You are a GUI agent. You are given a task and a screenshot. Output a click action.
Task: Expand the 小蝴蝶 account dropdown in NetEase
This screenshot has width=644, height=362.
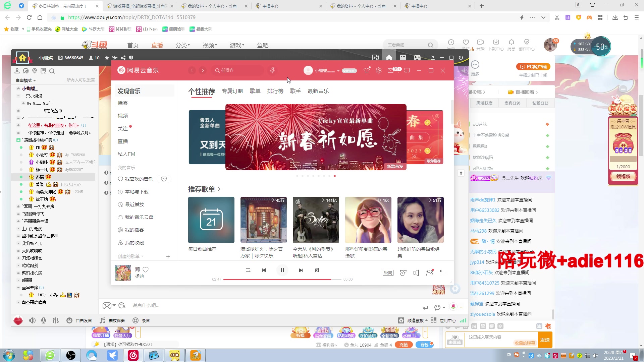point(338,71)
